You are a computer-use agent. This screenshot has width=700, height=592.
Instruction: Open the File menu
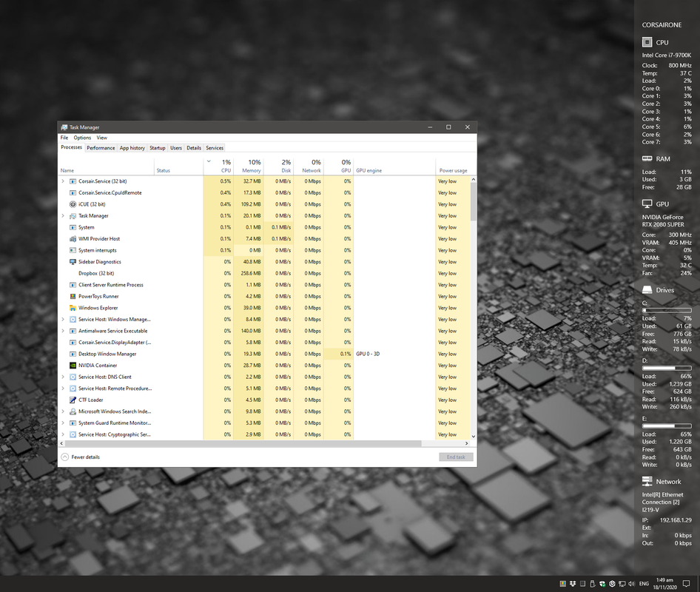tap(64, 138)
